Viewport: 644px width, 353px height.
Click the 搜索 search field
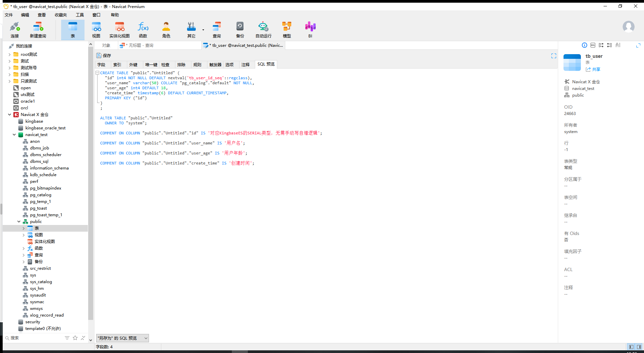pyautogui.click(x=35, y=338)
